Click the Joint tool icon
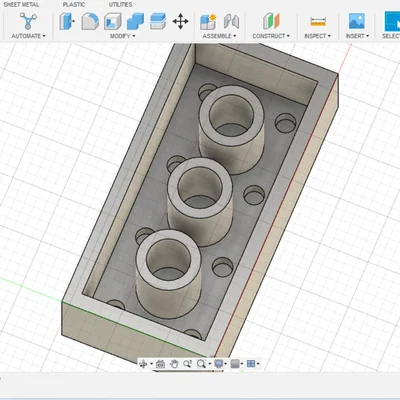Image resolution: width=400 pixels, height=400 pixels. tap(231, 21)
